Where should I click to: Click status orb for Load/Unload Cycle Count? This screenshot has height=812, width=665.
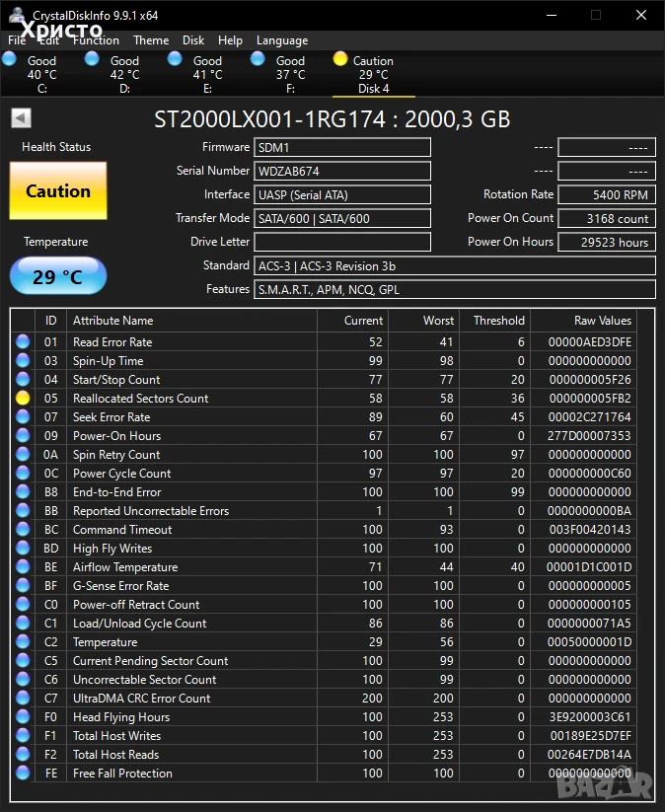pos(23,623)
